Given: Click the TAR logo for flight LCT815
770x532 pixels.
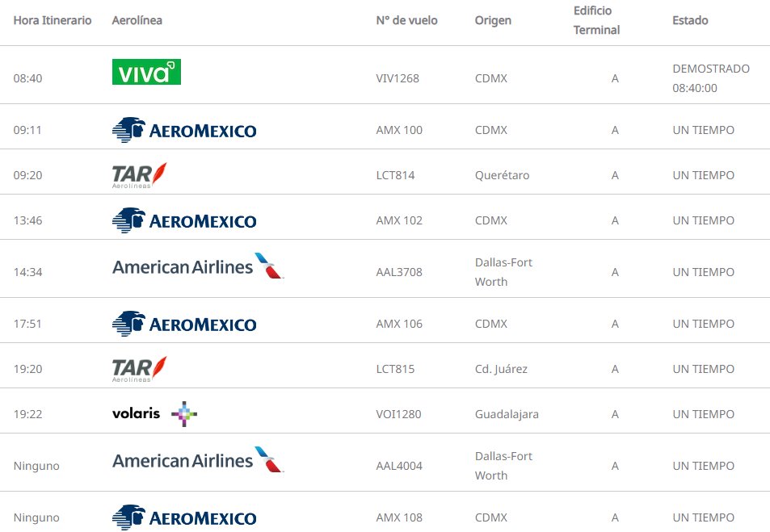Looking at the screenshot, I should 140,369.
